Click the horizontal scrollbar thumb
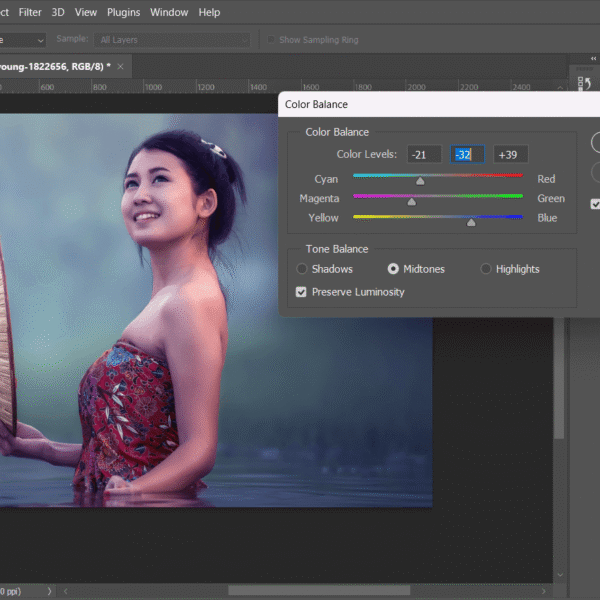Viewport: 600px width, 600px height. (319, 590)
